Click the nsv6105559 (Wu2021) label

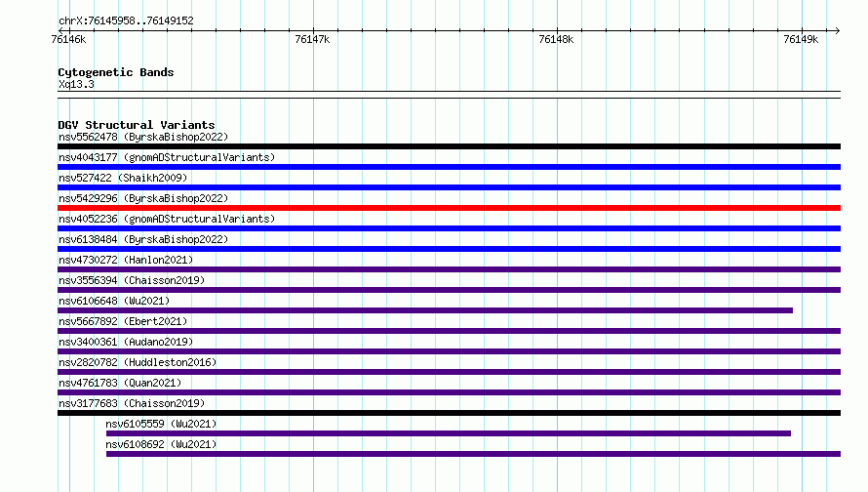(x=161, y=424)
